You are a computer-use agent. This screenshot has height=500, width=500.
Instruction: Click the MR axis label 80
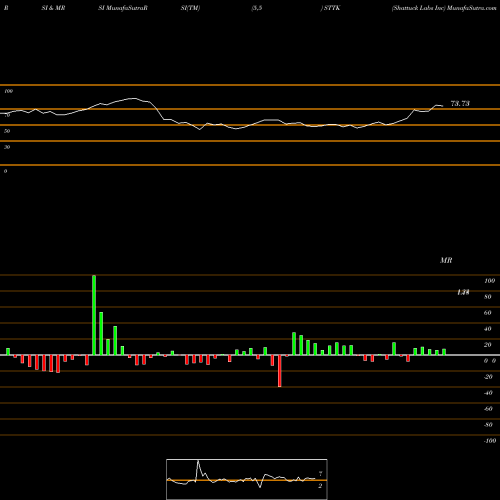(x=488, y=297)
